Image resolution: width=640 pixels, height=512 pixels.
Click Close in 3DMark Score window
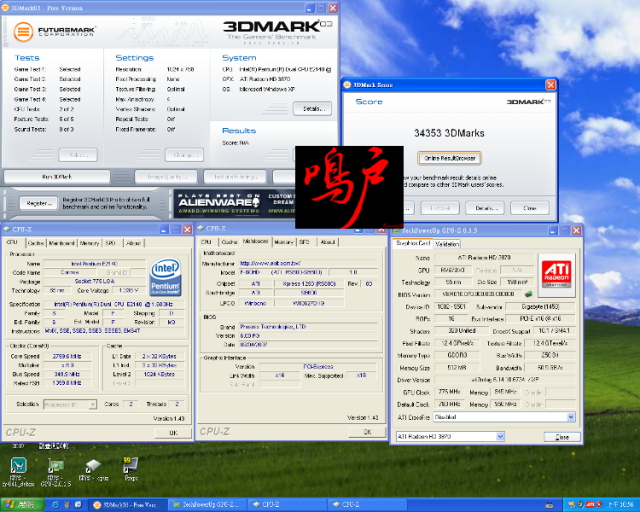[530, 208]
